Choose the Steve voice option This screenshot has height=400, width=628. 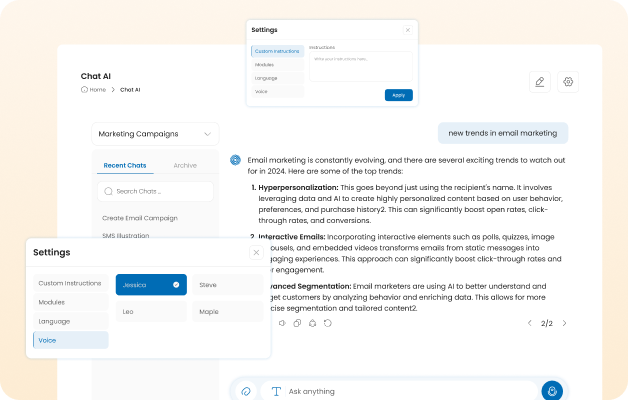click(227, 285)
